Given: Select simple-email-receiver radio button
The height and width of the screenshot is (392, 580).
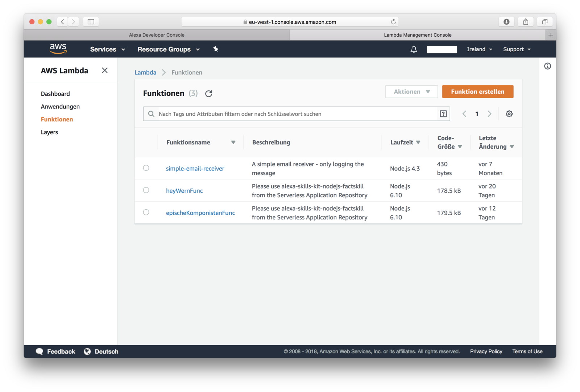Looking at the screenshot, I should pos(146,168).
